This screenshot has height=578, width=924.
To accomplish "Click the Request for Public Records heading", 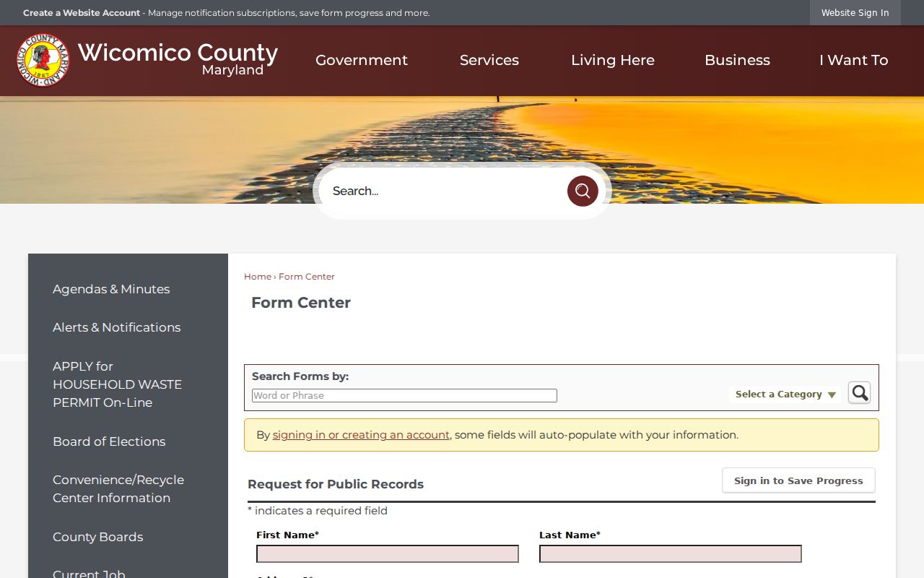I will 336,484.
